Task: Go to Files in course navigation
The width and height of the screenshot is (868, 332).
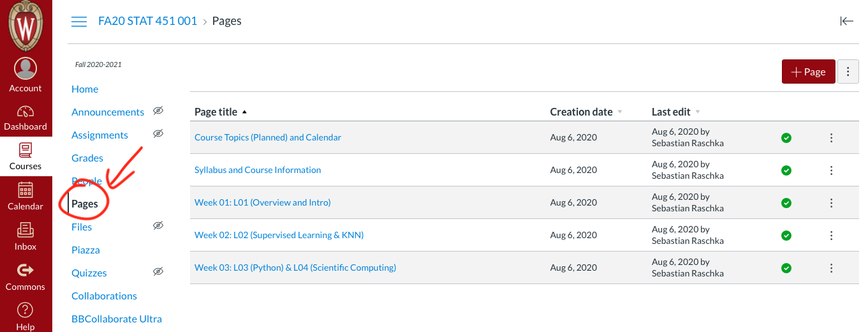Action: click(82, 227)
